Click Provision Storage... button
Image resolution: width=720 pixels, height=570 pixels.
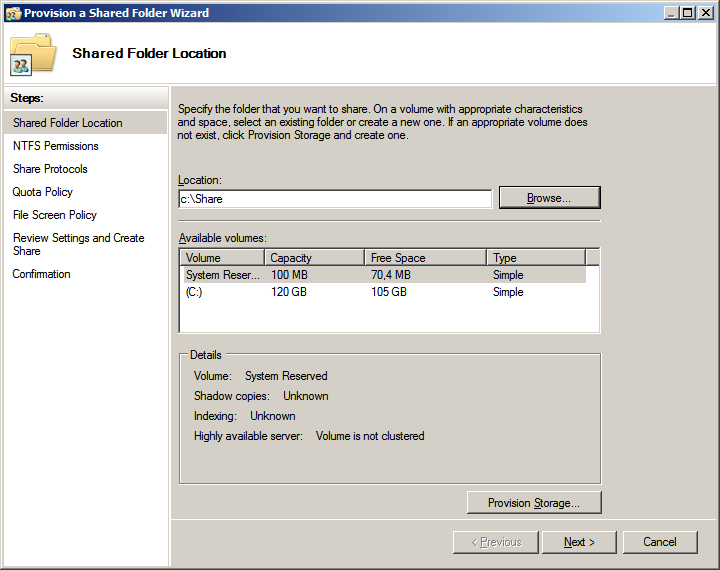(x=534, y=502)
